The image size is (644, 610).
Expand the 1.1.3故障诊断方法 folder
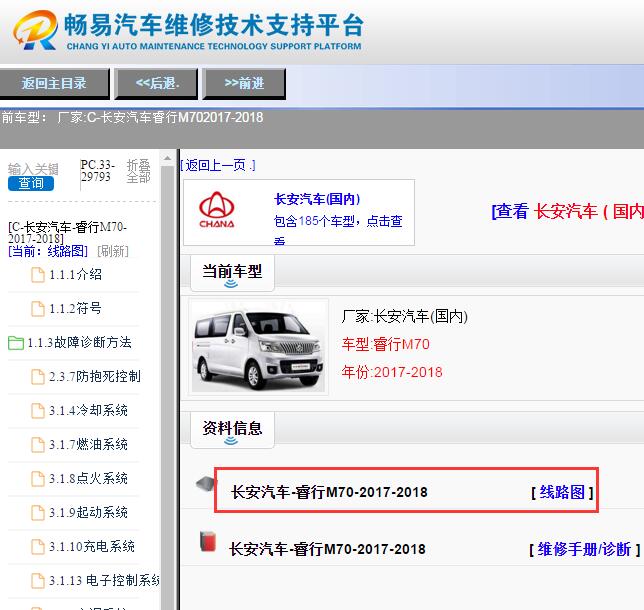click(79, 342)
